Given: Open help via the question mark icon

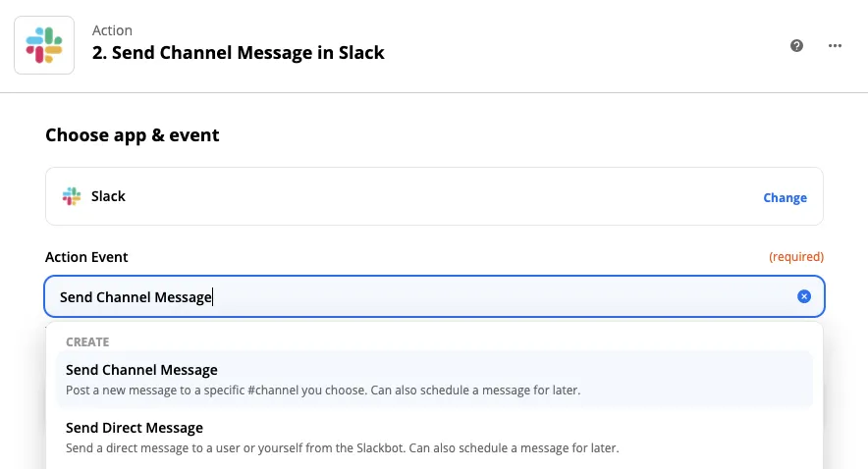Looking at the screenshot, I should click(798, 46).
